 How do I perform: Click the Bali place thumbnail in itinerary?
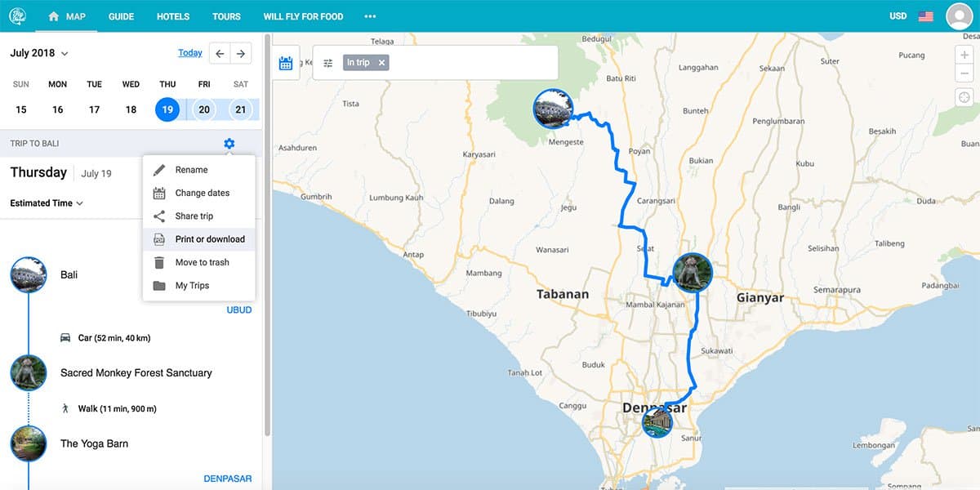(x=29, y=274)
